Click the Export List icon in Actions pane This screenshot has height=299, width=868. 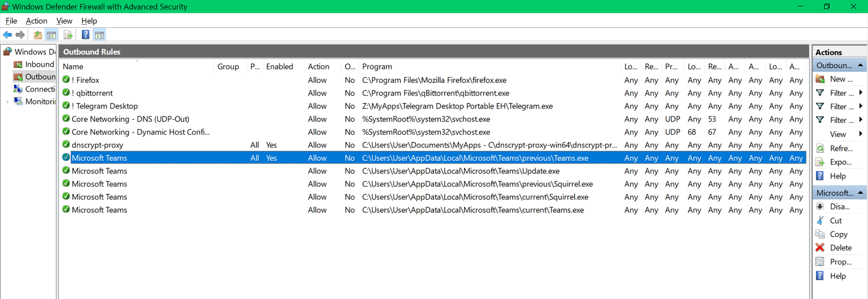coord(820,162)
